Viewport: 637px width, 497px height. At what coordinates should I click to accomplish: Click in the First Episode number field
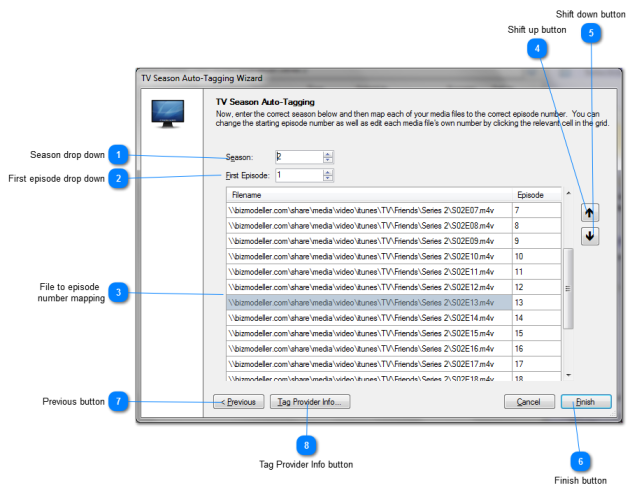(297, 175)
